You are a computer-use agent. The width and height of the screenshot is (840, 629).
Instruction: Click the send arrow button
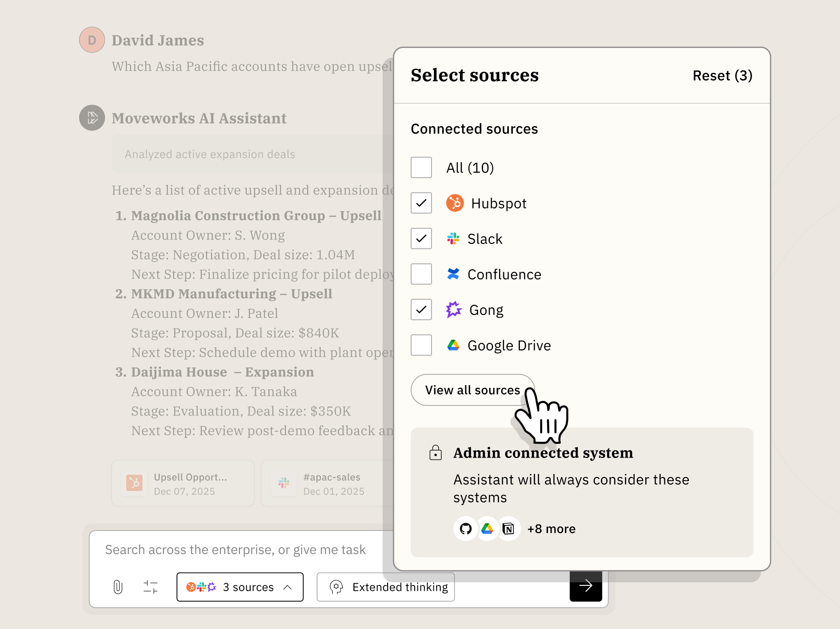586,586
